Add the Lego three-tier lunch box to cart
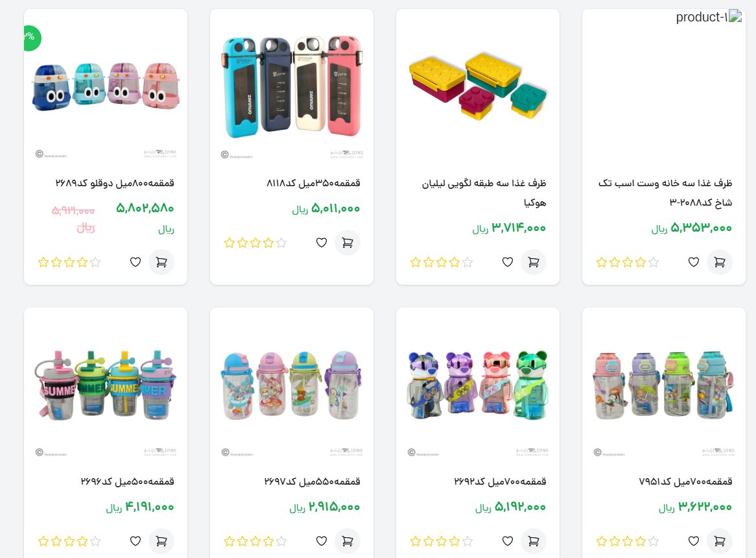 (x=533, y=262)
